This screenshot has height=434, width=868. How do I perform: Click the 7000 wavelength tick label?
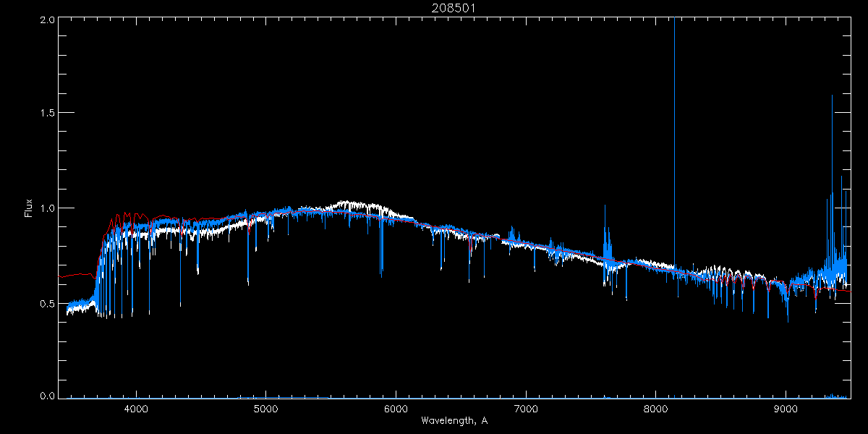tap(526, 409)
